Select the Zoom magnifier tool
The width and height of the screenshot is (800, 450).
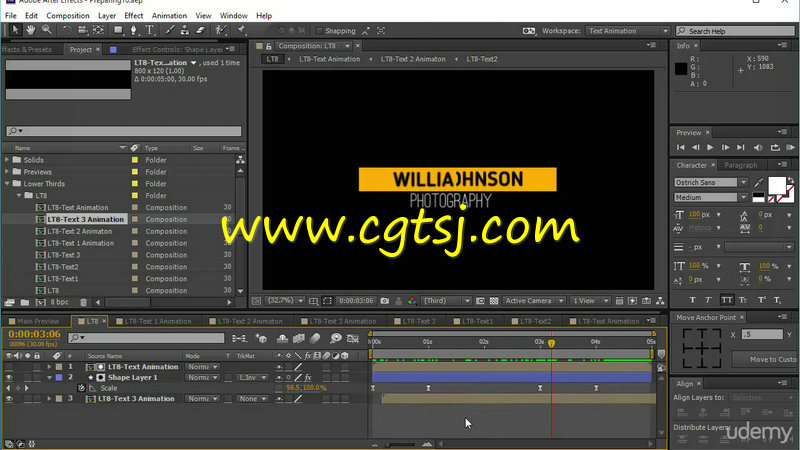(x=46, y=30)
